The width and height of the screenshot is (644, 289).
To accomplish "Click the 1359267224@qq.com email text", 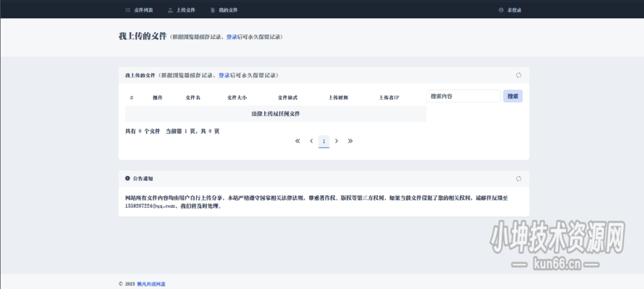I will [151, 207].
